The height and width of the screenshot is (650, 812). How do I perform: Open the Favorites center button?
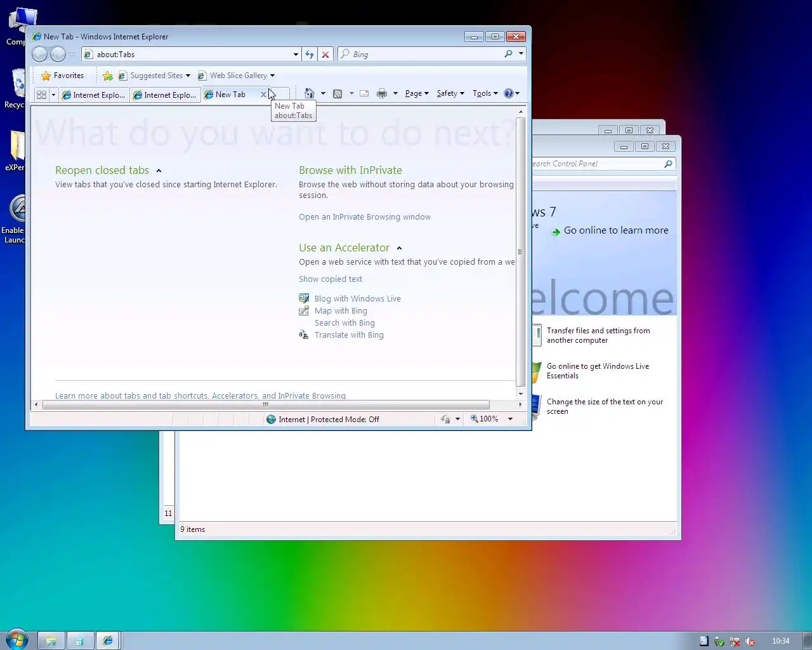(62, 76)
